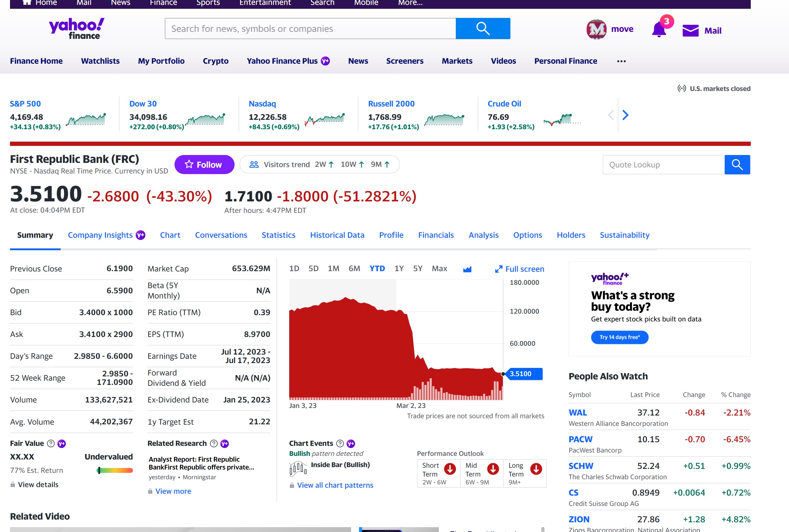
Task: Open the Mail envelope icon
Action: [x=690, y=31]
